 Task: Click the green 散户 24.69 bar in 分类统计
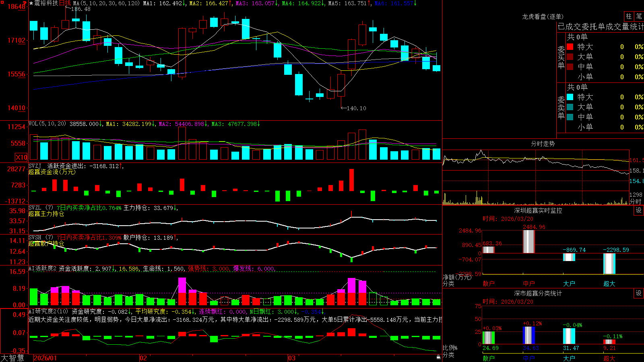[x=489, y=338]
